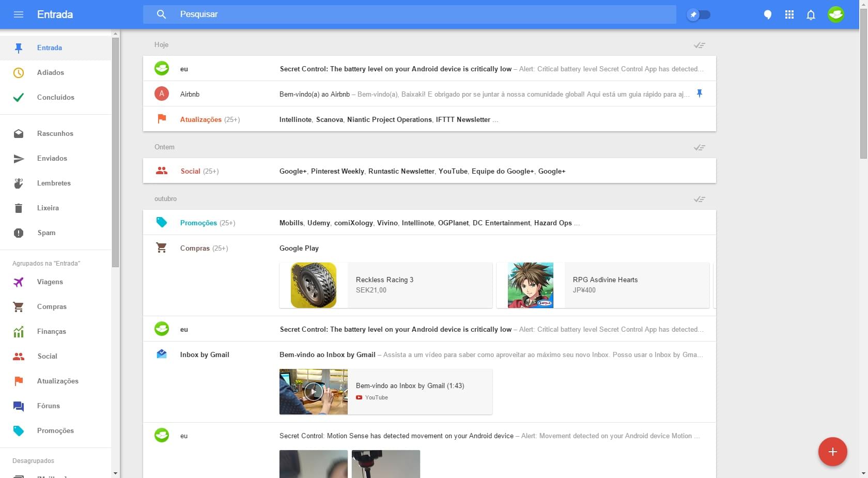
Task: Click the Rascunhos envelope icon
Action: click(19, 134)
